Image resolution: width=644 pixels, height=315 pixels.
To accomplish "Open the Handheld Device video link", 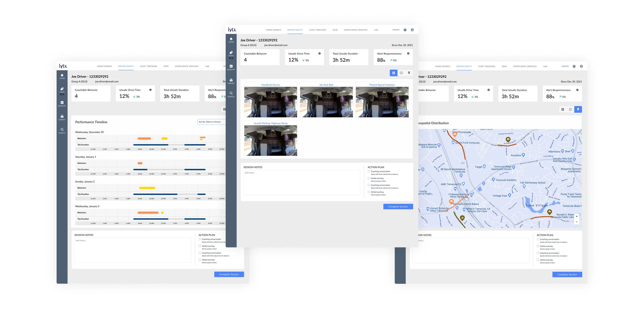I will click(x=270, y=85).
